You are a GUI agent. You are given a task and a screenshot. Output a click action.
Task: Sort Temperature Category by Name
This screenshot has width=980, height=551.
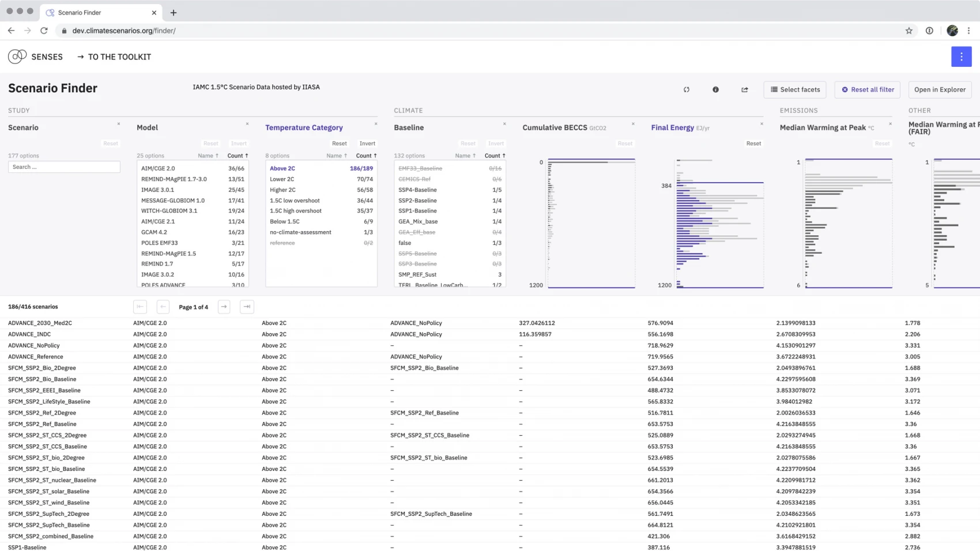(x=336, y=156)
